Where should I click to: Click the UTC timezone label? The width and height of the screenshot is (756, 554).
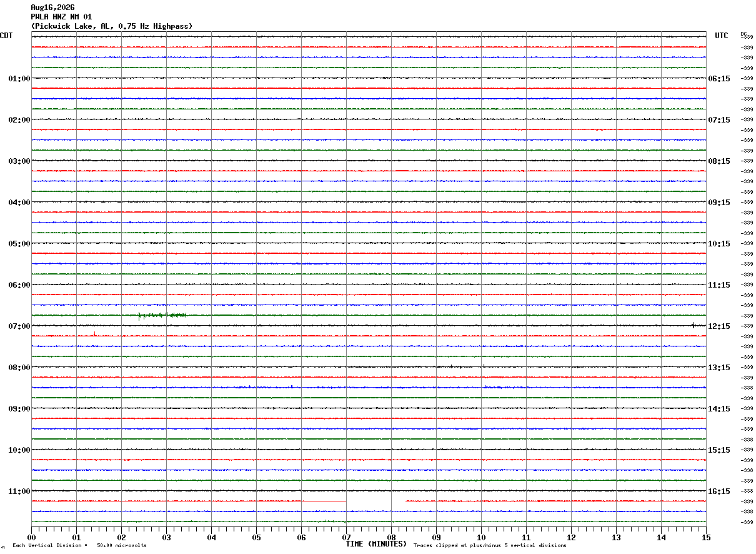[722, 36]
